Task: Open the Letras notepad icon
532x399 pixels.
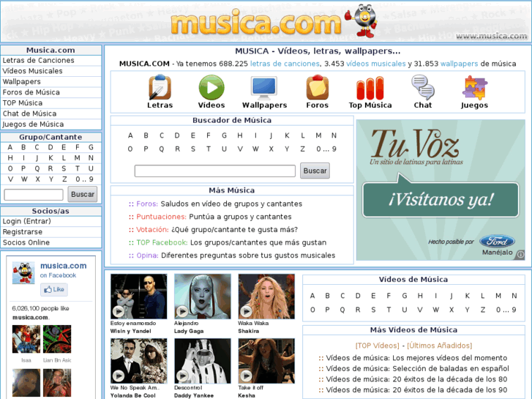Action: coord(160,87)
